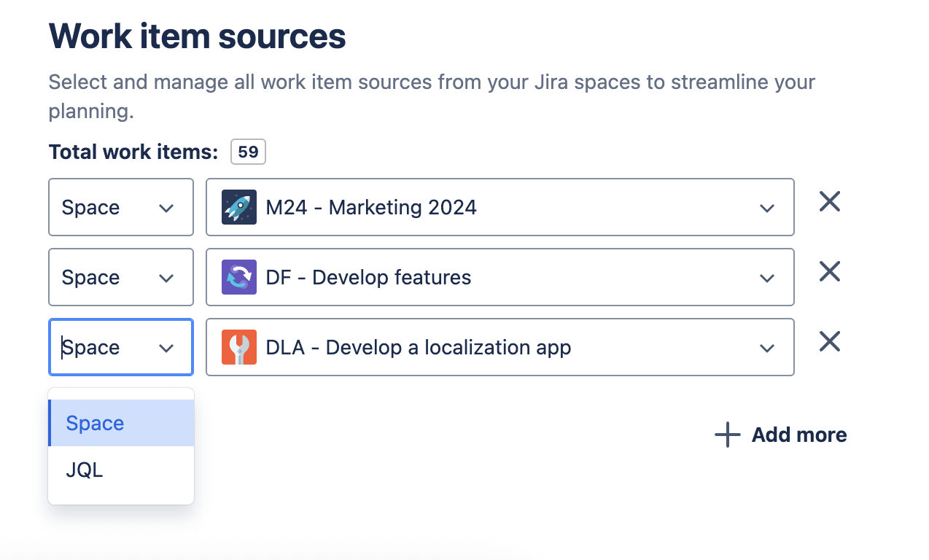This screenshot has width=929, height=560.
Task: Expand the Develop features selector chevron
Action: click(x=766, y=279)
